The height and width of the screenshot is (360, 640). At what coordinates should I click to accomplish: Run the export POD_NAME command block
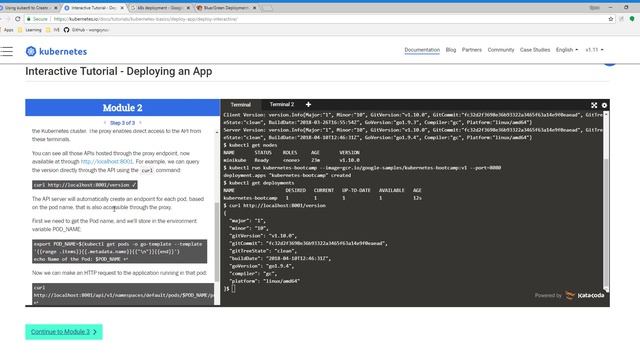coord(120,251)
